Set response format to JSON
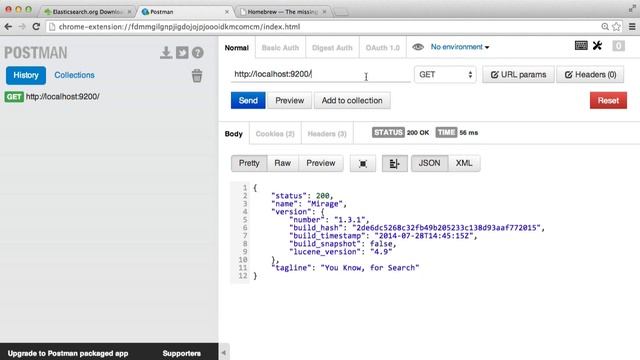The width and height of the screenshot is (640, 360). click(429, 163)
